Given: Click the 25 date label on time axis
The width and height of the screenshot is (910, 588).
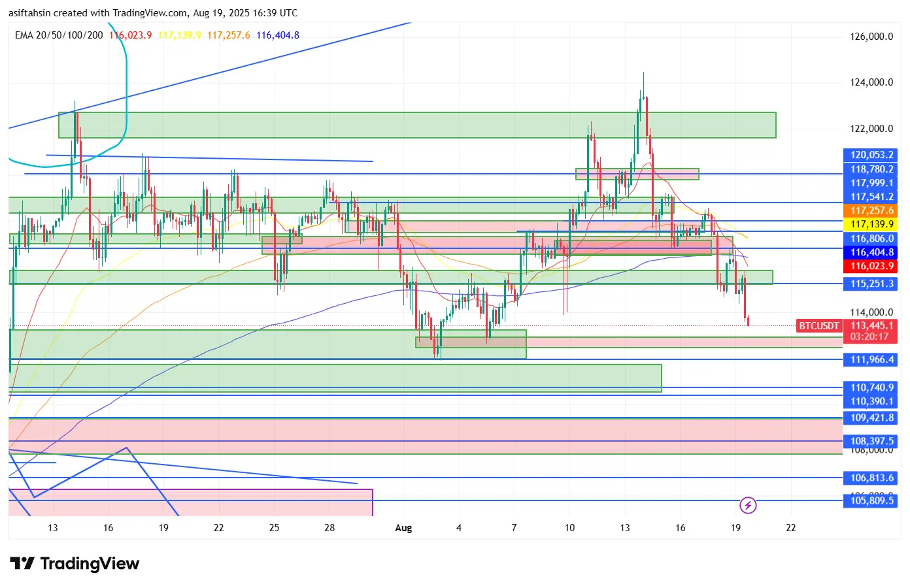Looking at the screenshot, I should (274, 528).
